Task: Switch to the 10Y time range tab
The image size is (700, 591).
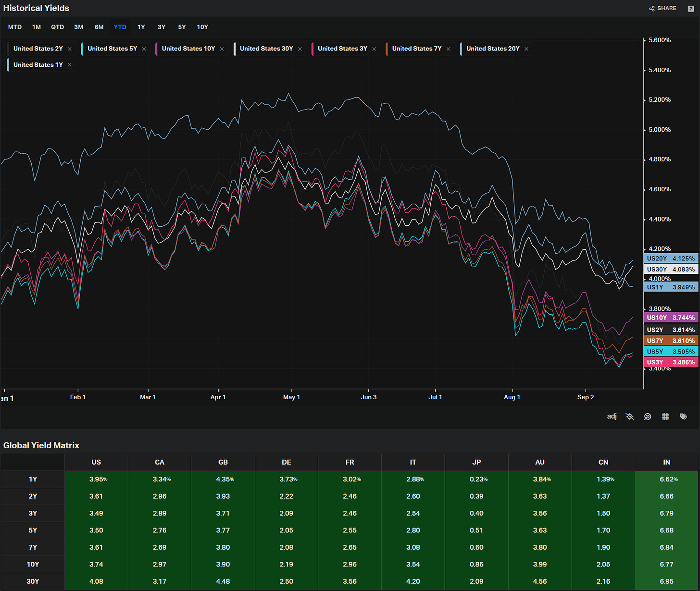Action: click(x=202, y=27)
